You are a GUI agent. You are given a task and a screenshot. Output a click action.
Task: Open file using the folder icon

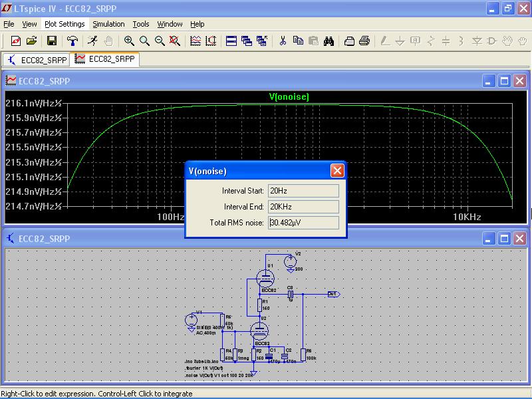(31, 41)
